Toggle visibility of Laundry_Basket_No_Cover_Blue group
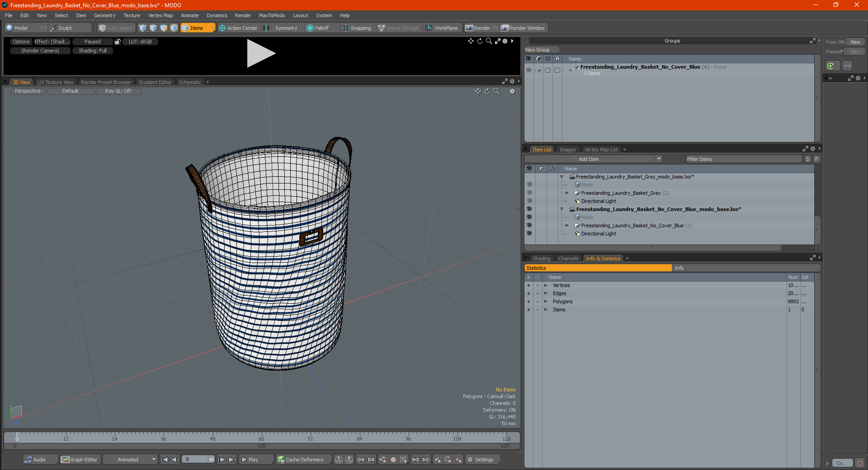This screenshot has height=470, width=868. 528,70
